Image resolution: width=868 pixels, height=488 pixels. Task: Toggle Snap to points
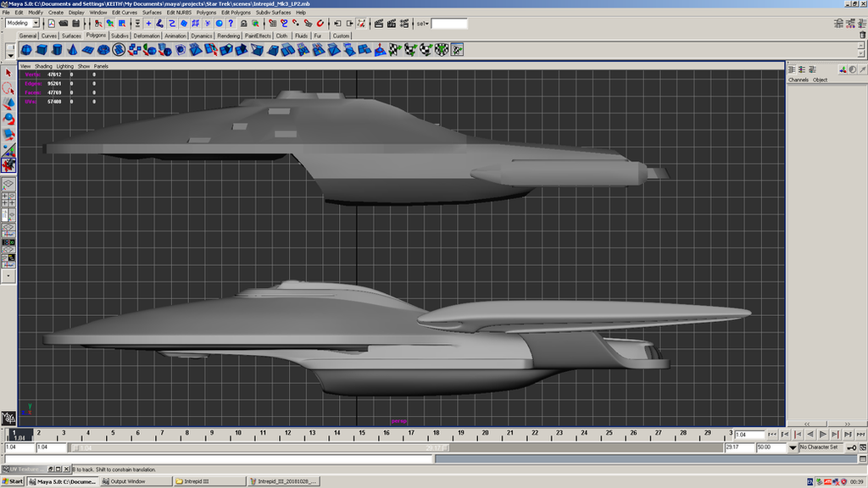point(295,23)
